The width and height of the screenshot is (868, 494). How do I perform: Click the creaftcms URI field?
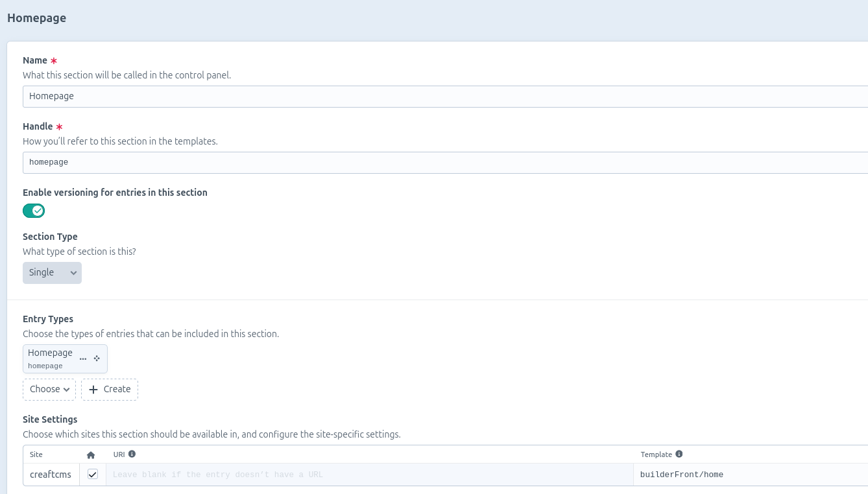click(369, 475)
